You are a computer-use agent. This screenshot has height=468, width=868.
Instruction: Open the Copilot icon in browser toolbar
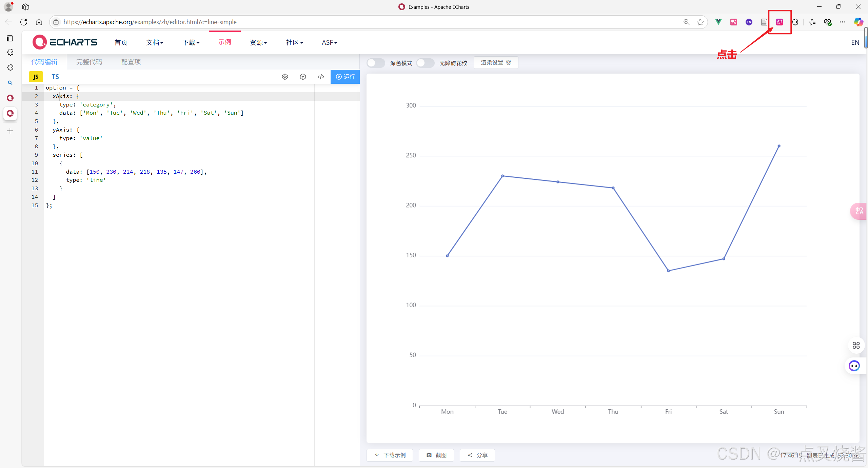pyautogui.click(x=859, y=22)
